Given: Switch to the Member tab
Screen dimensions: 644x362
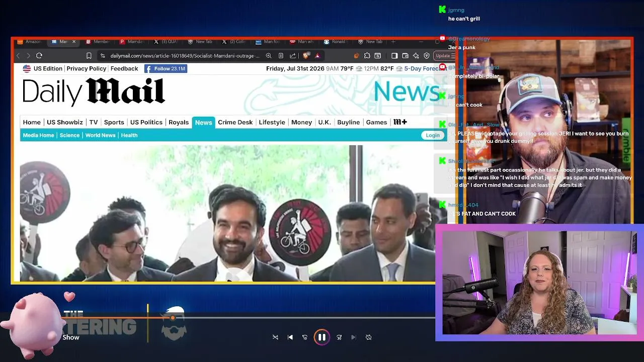Looking at the screenshot, I should (98, 42).
